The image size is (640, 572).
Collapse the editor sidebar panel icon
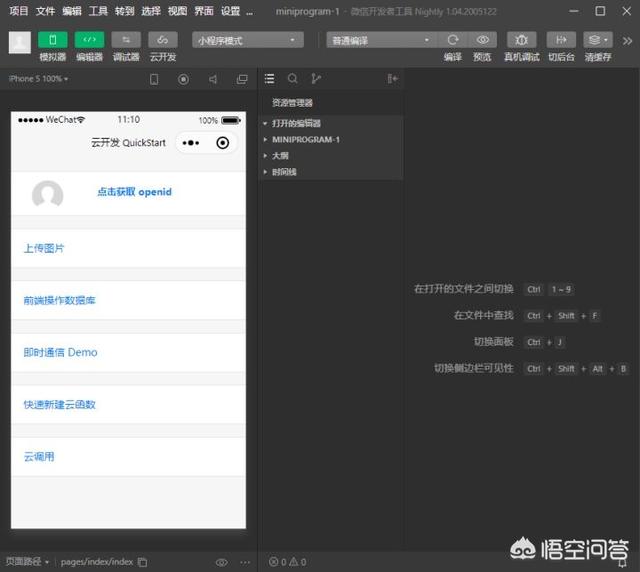pos(392,79)
